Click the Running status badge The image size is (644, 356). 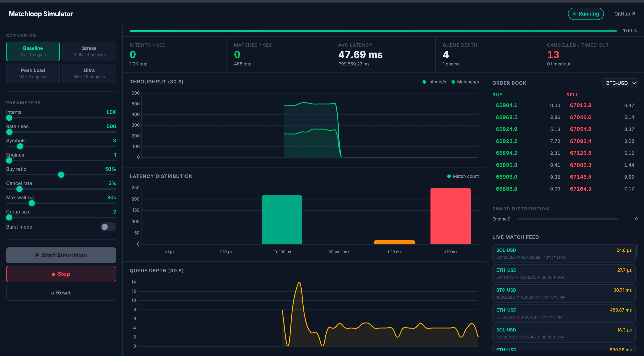coord(586,14)
